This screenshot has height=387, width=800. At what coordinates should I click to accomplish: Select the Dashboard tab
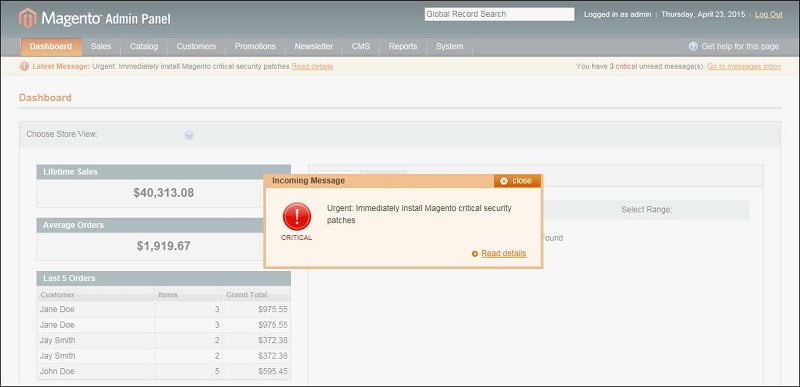coord(51,46)
